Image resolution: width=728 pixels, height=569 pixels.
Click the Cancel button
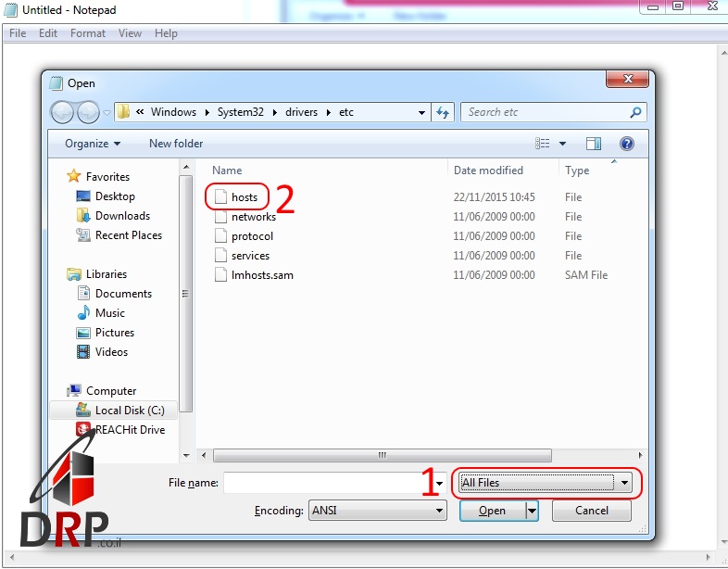coord(591,511)
